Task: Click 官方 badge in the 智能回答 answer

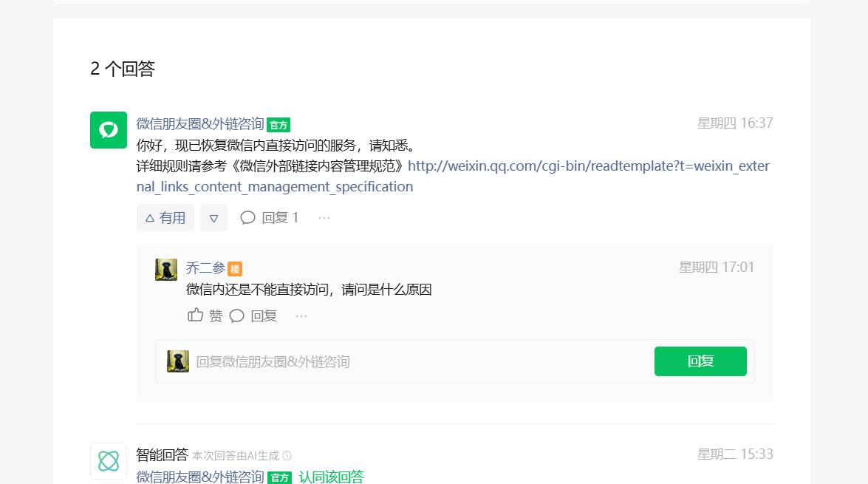Action: tap(279, 478)
